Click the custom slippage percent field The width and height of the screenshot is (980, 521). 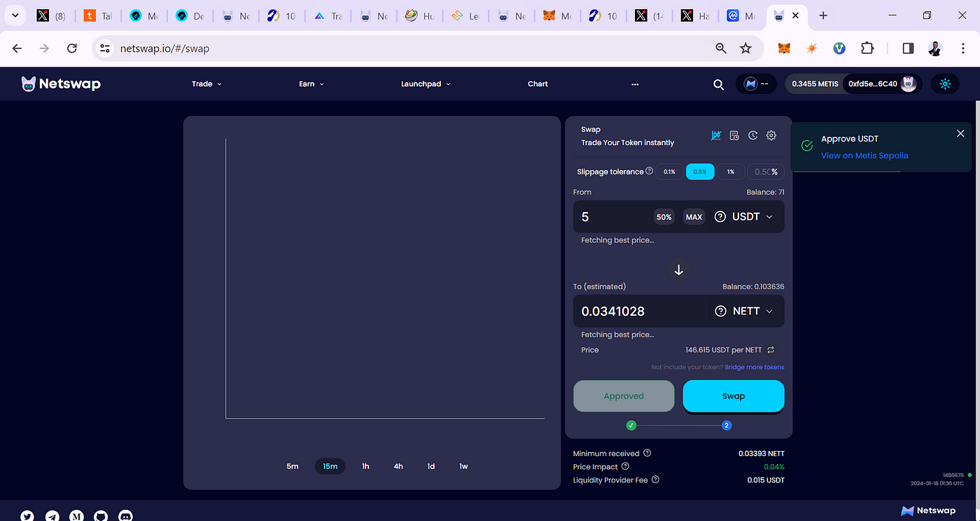click(765, 172)
